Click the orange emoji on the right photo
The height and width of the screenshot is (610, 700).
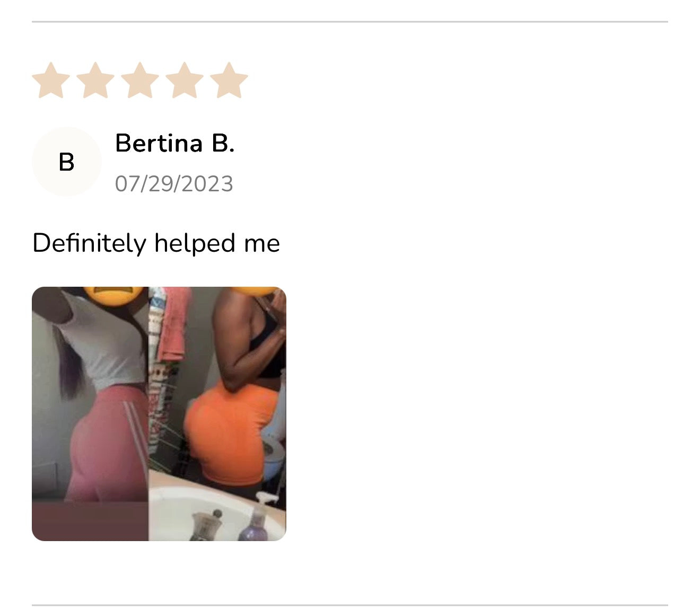[x=255, y=291]
